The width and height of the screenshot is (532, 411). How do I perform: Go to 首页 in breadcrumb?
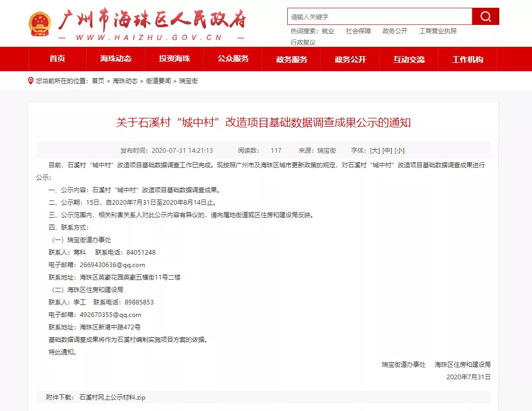[98, 81]
